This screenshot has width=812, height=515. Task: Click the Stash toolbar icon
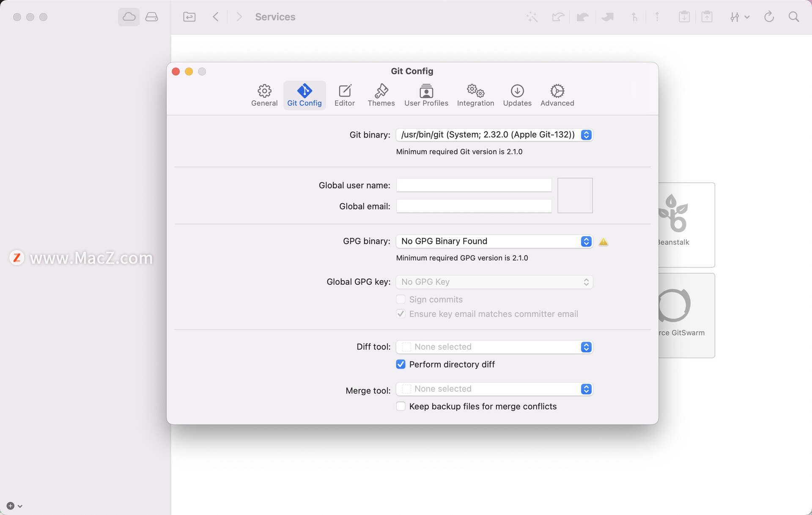click(684, 17)
